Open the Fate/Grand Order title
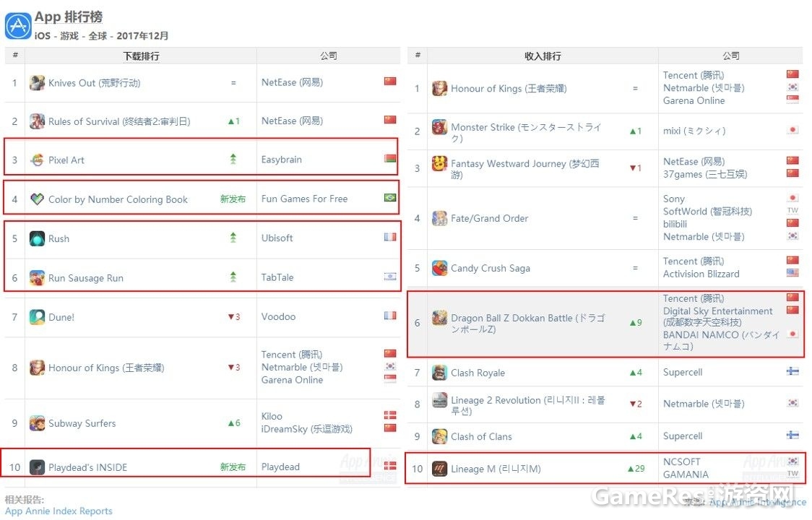Screen dimensions: 812x520 click(489, 219)
